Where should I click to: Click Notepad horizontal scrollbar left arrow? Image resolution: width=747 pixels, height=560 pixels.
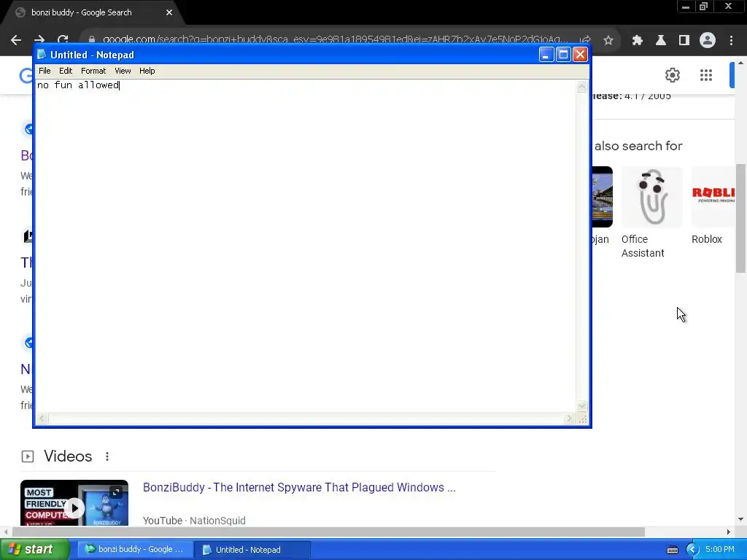[x=42, y=419]
